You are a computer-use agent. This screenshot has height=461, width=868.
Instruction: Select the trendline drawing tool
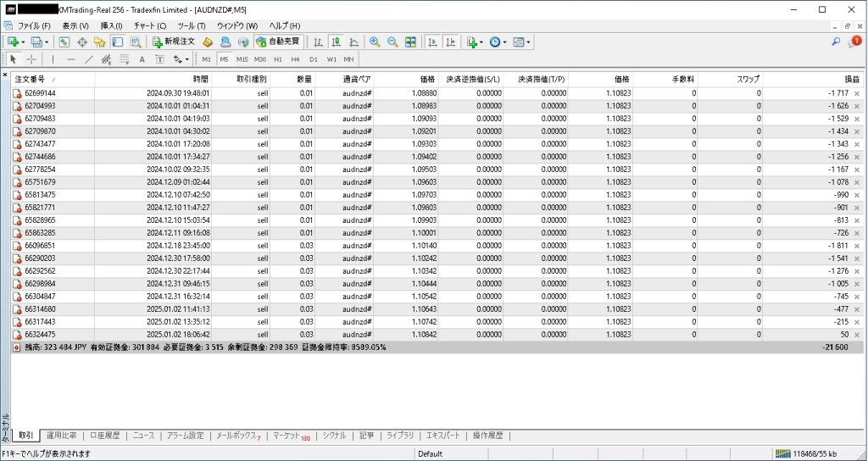[89, 59]
